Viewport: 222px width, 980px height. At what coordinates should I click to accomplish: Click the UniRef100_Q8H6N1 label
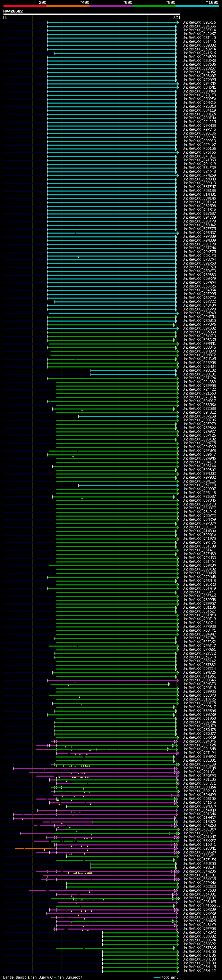point(199,88)
